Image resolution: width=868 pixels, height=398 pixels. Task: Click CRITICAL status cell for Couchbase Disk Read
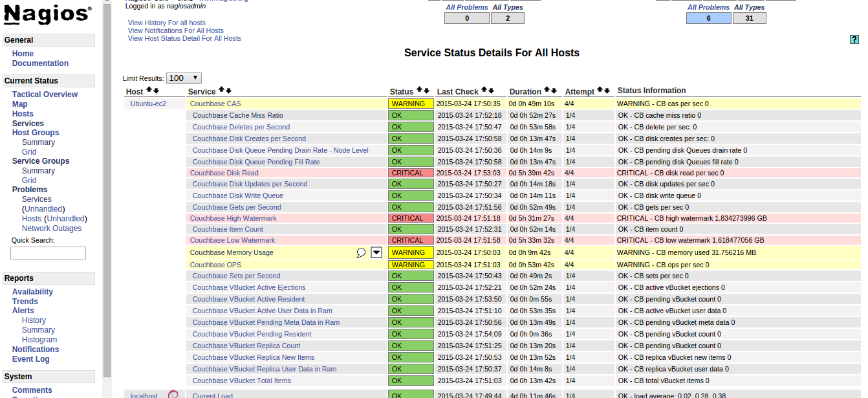411,173
